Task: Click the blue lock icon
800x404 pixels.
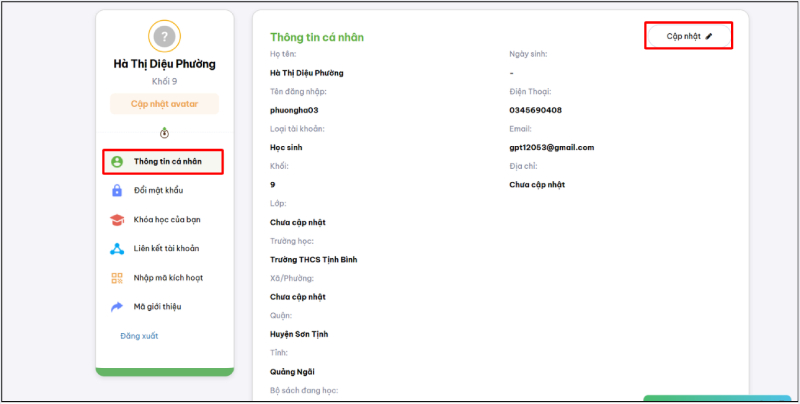Action: (x=116, y=190)
